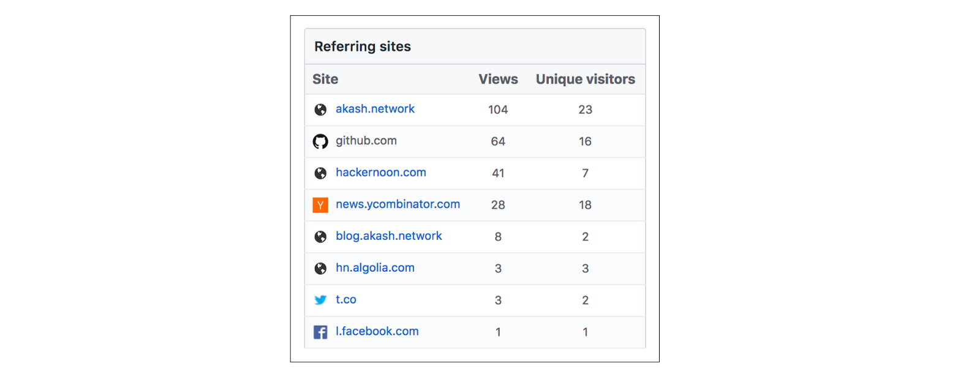This screenshot has width=980, height=377.
Task: Open the l.facebook.com link
Action: click(377, 332)
